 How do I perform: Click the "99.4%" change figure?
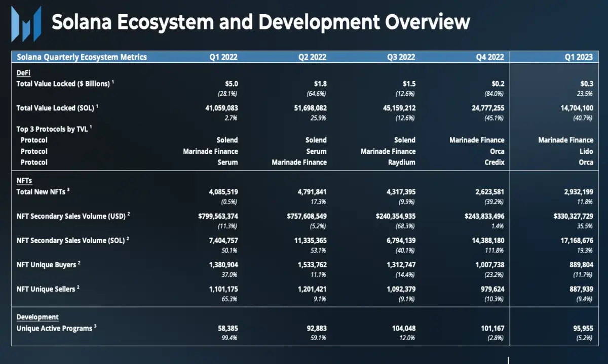pyautogui.click(x=230, y=338)
